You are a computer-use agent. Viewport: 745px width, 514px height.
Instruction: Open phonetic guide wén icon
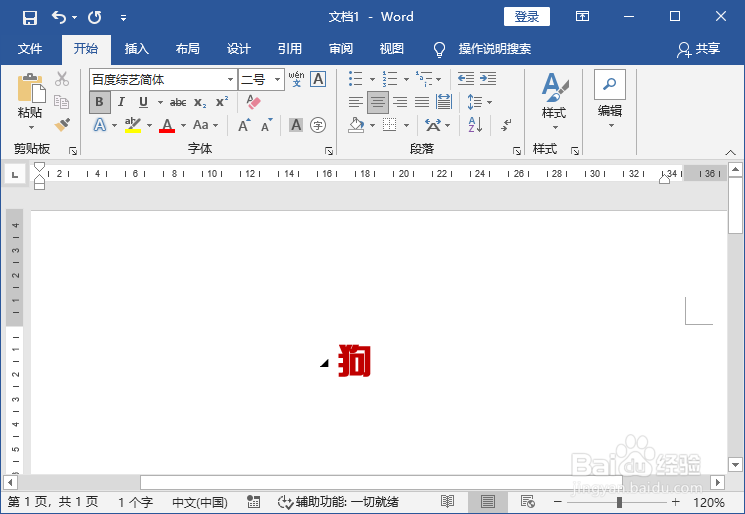point(296,79)
